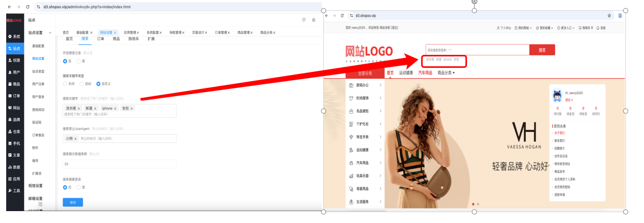Open 个人中心 in the storefront header
Viewport: 644px width, 223px height.
pos(504,27)
